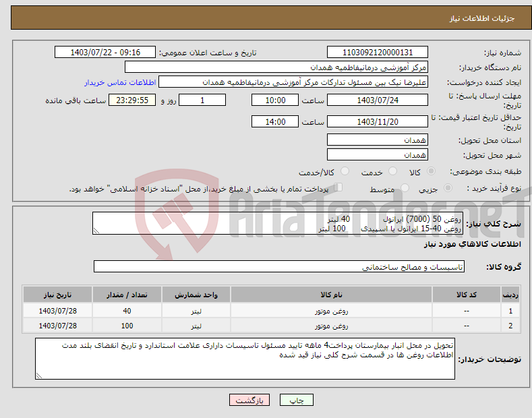The image size is (532, 418).
Task: Click the validity time field 14:00
Action: 275,121
